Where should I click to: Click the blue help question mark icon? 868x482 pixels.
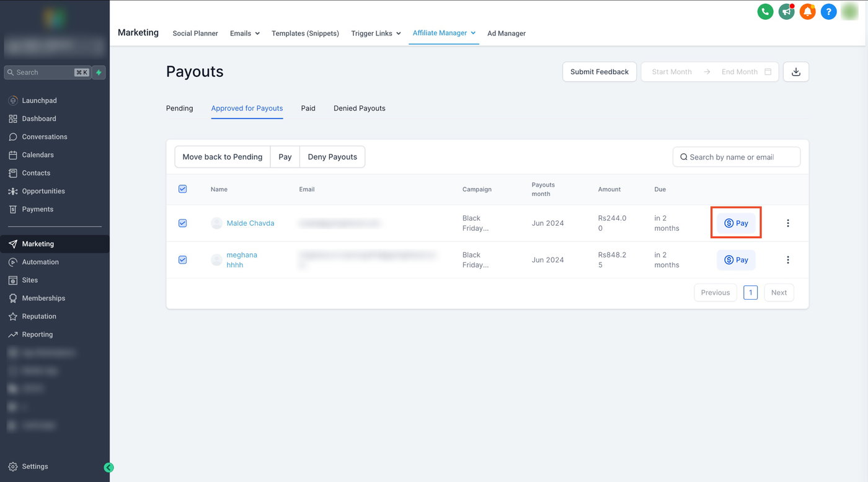[x=828, y=11]
